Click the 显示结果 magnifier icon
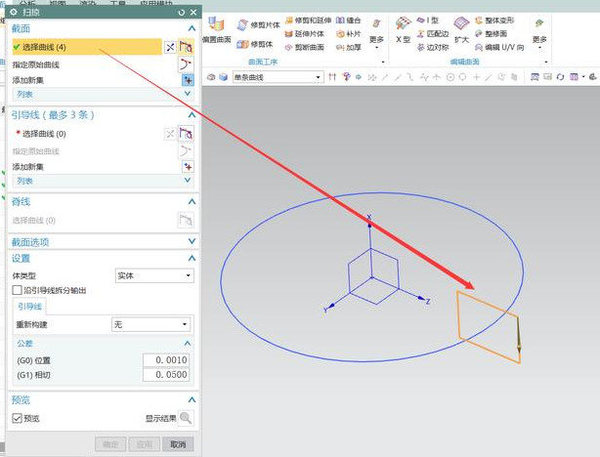 click(x=186, y=418)
